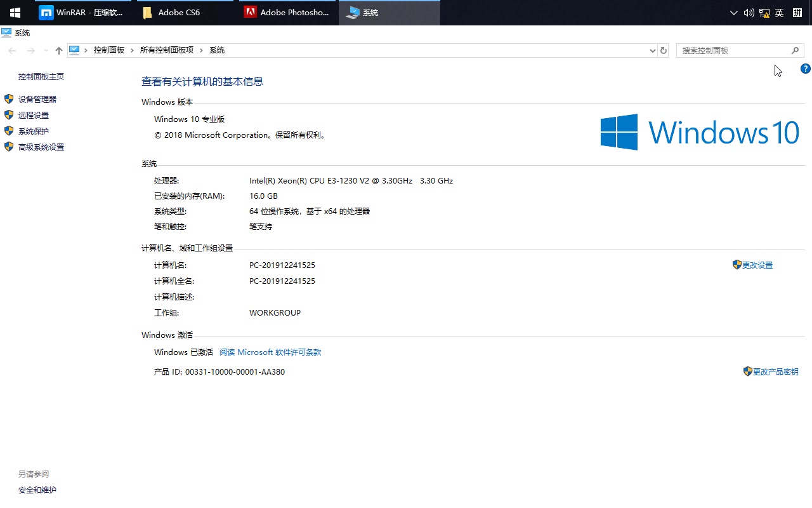
Task: Select the 系统 taskbar window button
Action: [390, 13]
